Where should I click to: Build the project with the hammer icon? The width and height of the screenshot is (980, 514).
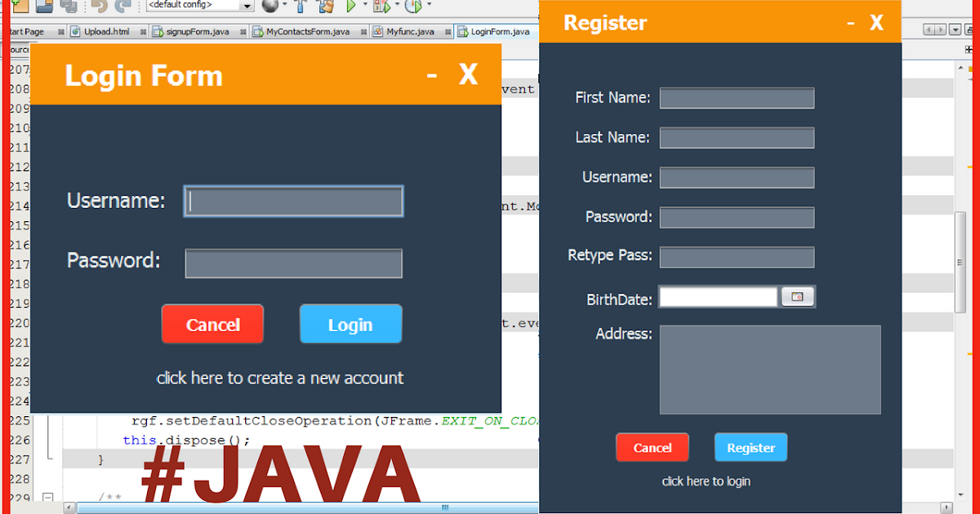click(x=301, y=8)
